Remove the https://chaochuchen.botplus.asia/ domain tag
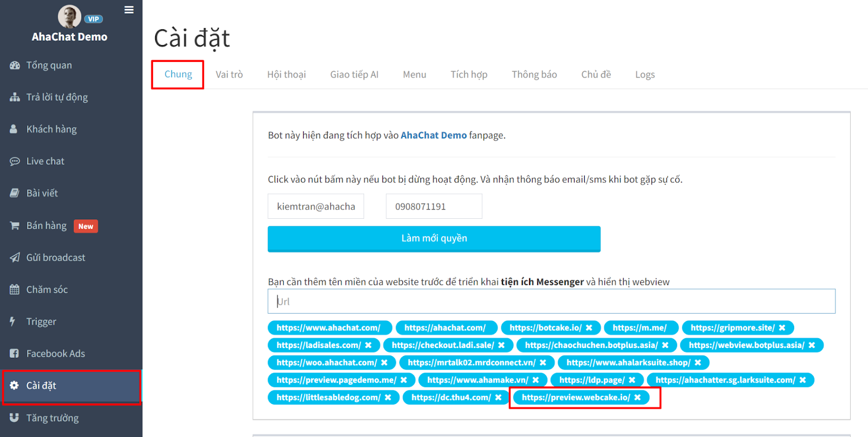This screenshot has width=868, height=437. coord(666,345)
